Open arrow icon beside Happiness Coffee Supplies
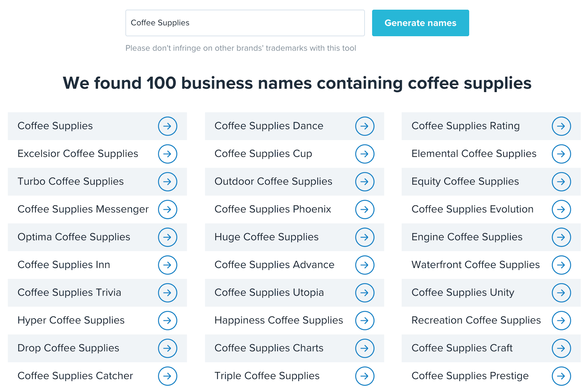Image resolution: width=588 pixels, height=390 pixels. (365, 320)
